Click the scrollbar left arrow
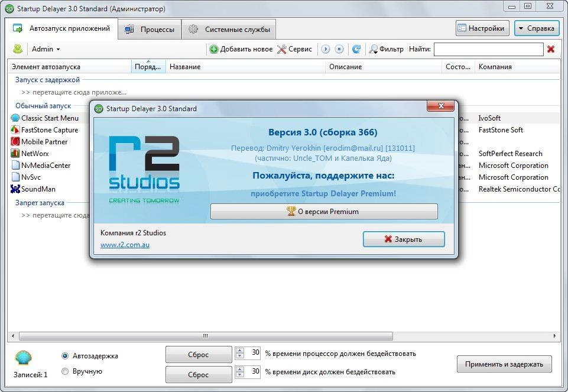Screen dimensions: 568x392 click(13, 336)
